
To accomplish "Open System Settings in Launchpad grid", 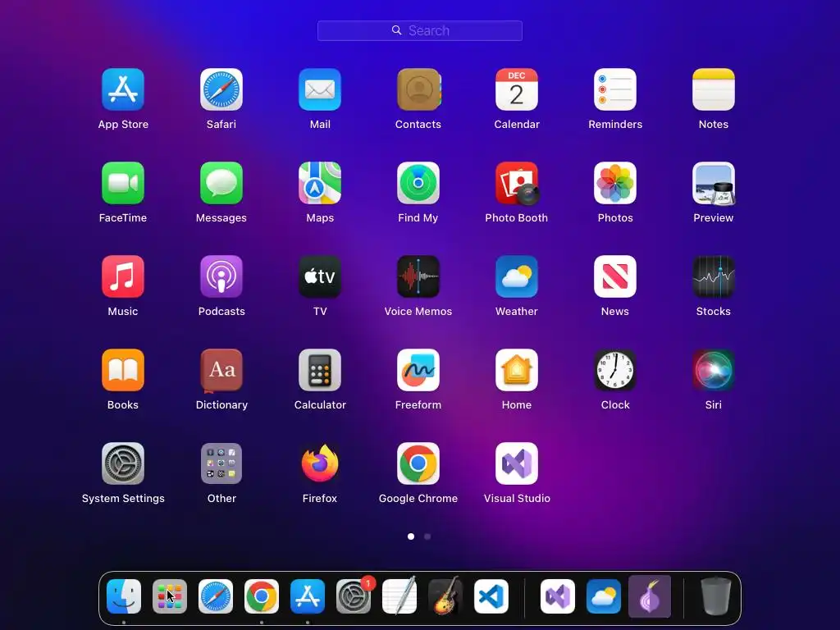I will (x=123, y=463).
